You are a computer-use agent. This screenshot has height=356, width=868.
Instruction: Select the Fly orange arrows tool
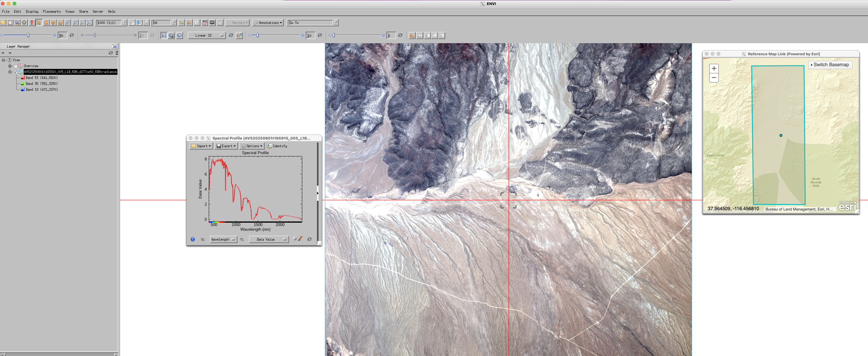[x=53, y=22]
